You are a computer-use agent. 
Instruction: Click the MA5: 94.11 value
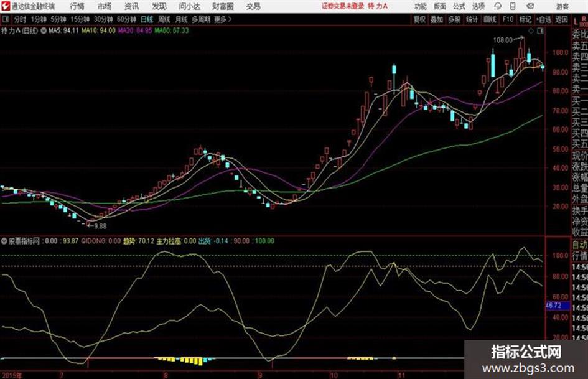point(63,30)
